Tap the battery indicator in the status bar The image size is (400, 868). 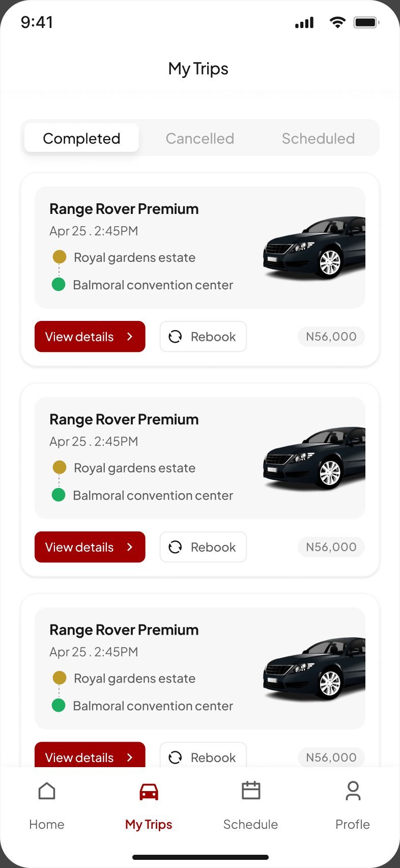click(x=366, y=22)
